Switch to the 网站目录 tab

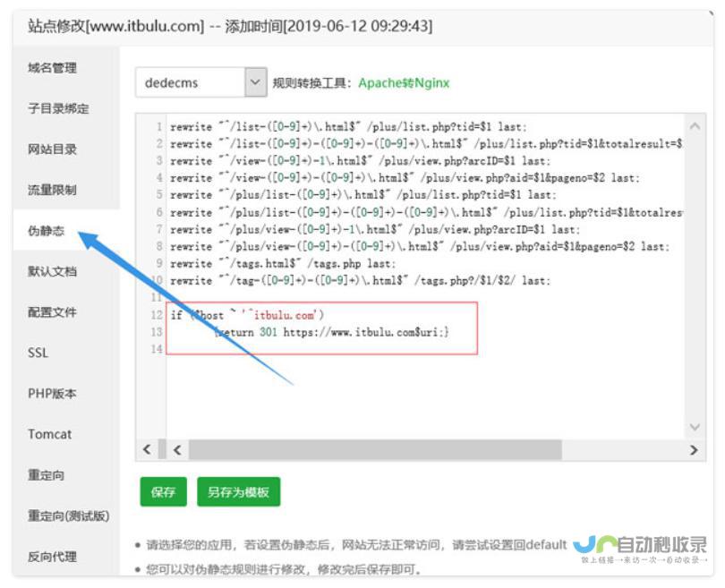[52, 149]
